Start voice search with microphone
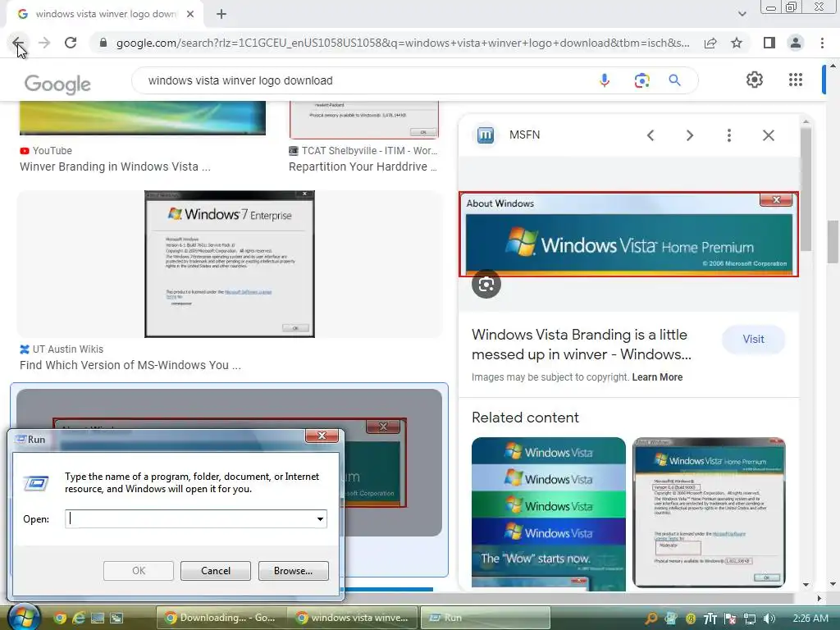The width and height of the screenshot is (840, 630). [x=605, y=80]
